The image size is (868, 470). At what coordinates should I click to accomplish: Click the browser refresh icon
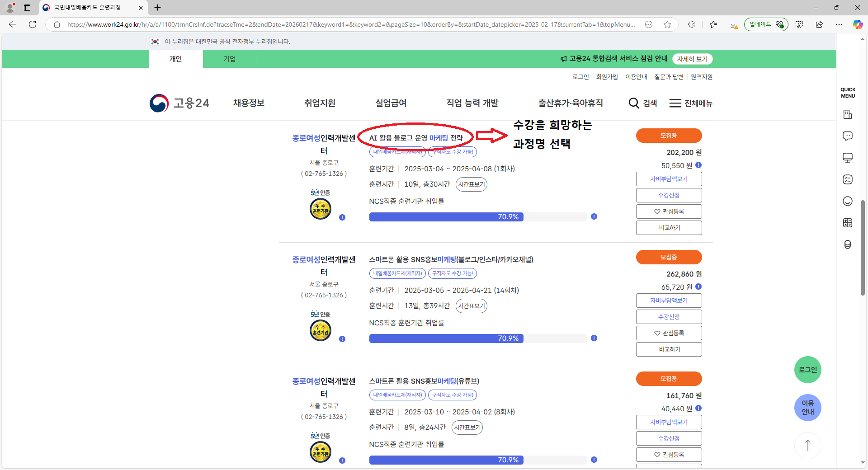[33, 24]
